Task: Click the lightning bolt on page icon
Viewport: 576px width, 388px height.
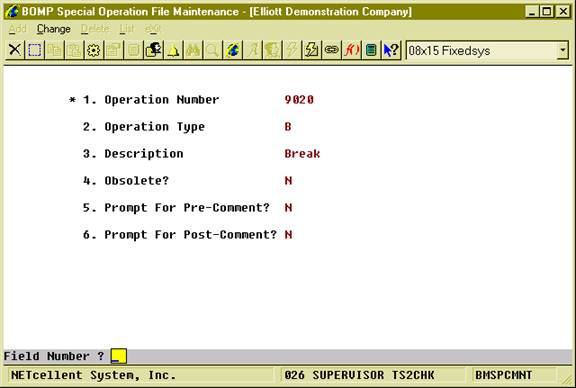Action: click(x=312, y=50)
